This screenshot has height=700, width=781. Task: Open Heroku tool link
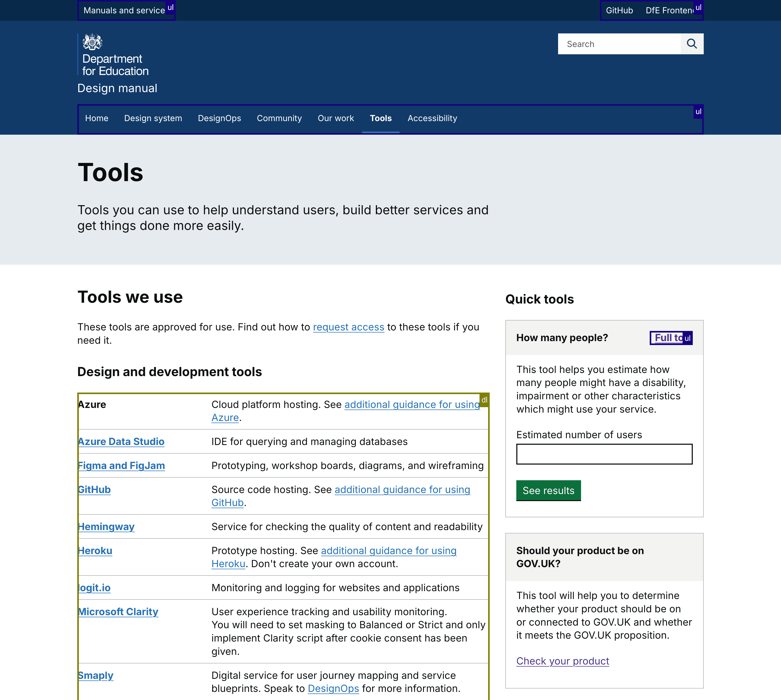tap(95, 551)
